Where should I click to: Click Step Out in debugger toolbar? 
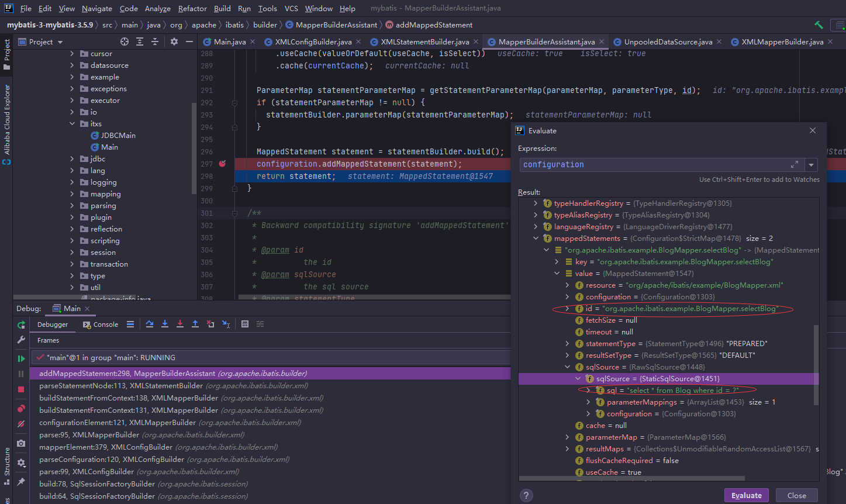(195, 324)
